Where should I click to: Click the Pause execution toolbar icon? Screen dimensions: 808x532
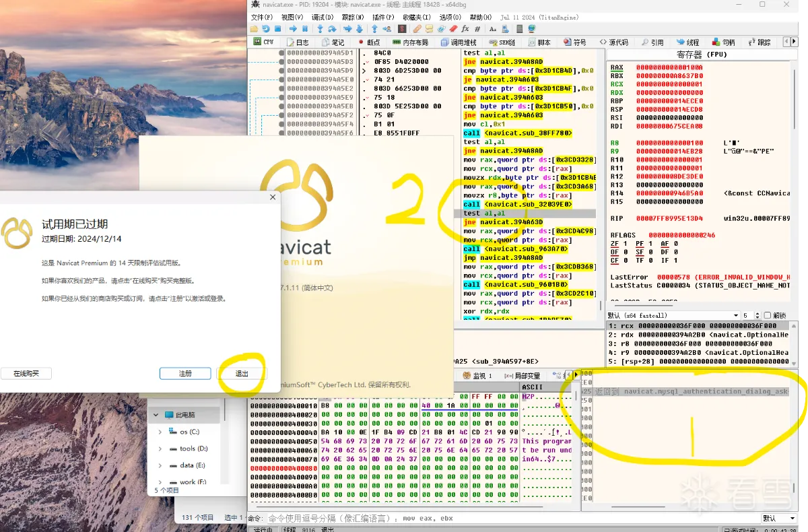(305, 29)
